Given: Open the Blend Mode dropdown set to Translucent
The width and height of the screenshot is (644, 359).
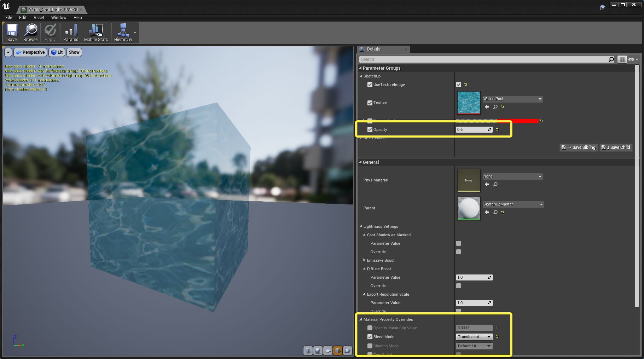Looking at the screenshot, I should (x=474, y=337).
